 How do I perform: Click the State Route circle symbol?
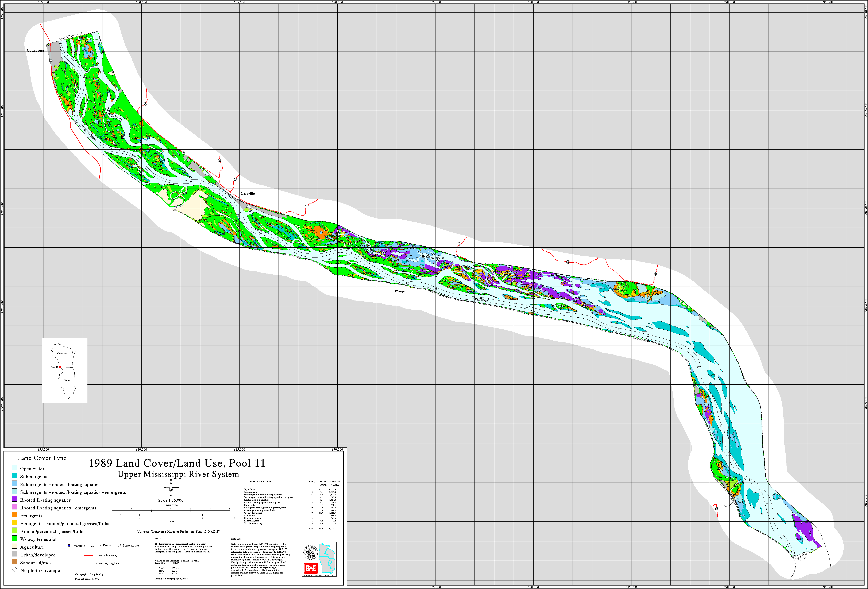tap(119, 545)
